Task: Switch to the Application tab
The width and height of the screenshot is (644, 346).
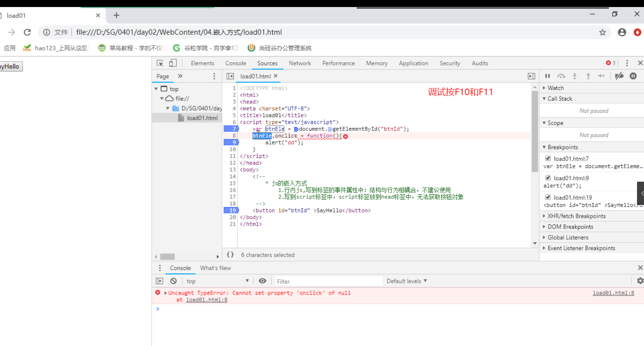Action: 413,63
